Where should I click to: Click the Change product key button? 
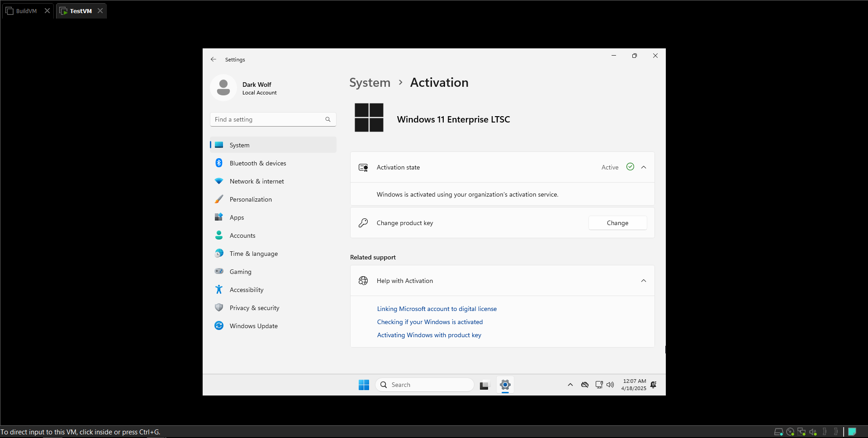(x=617, y=223)
